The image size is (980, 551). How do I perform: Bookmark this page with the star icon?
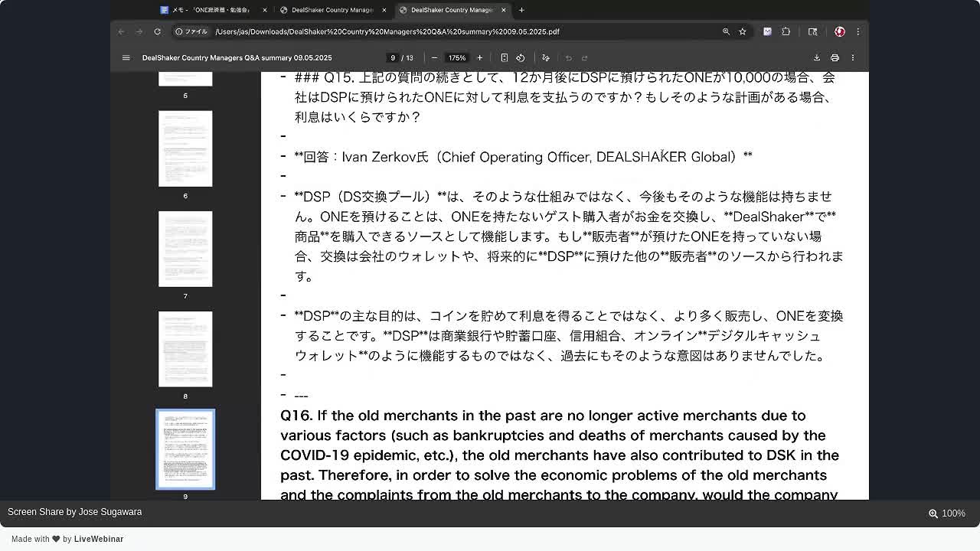tap(742, 31)
